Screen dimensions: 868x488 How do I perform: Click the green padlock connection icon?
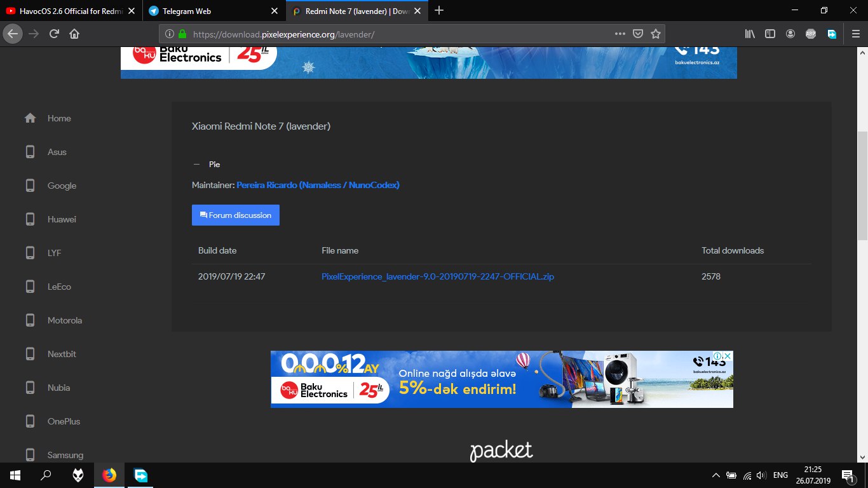coord(182,34)
